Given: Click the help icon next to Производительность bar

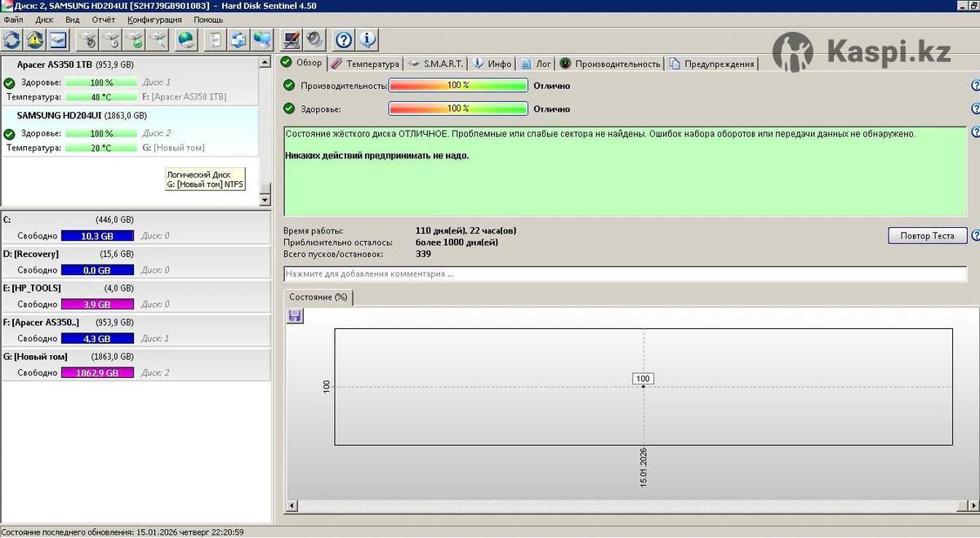Looking at the screenshot, I should click(975, 86).
